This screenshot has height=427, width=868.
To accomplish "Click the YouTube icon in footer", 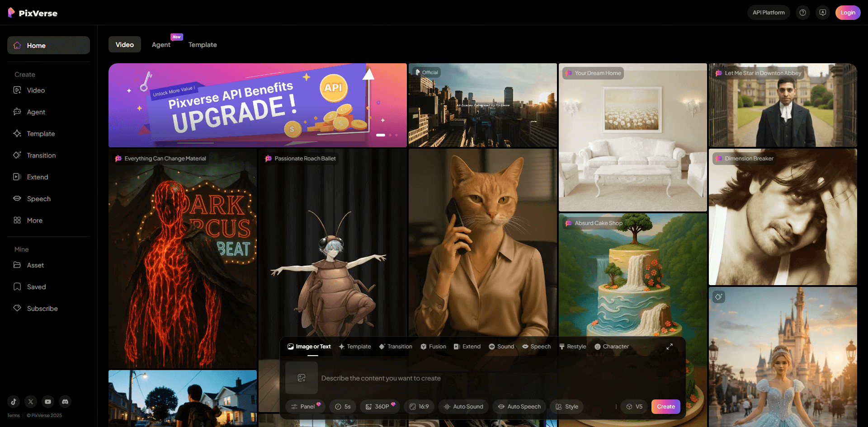I will coord(48,401).
